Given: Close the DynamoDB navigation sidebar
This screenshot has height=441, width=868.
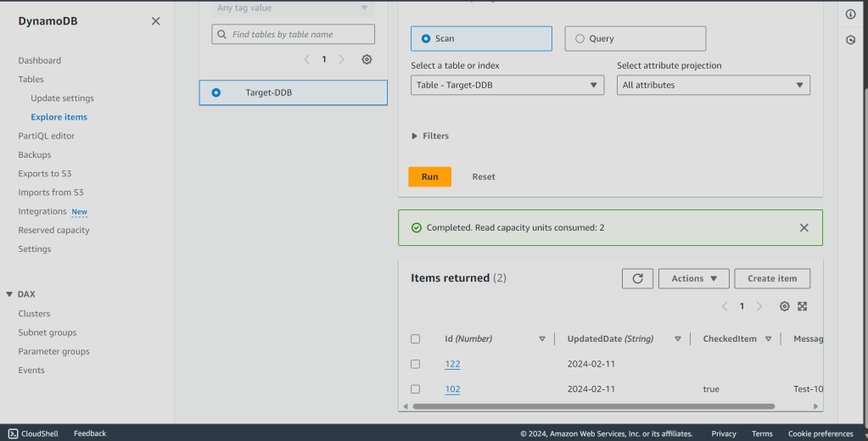Looking at the screenshot, I should [x=155, y=21].
